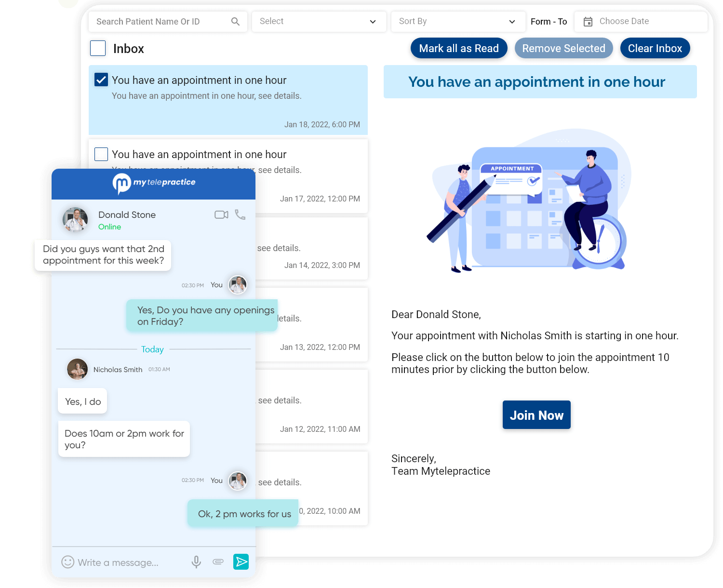The height and width of the screenshot is (588, 723).
Task: Open the Choose Date picker
Action: tap(624, 21)
